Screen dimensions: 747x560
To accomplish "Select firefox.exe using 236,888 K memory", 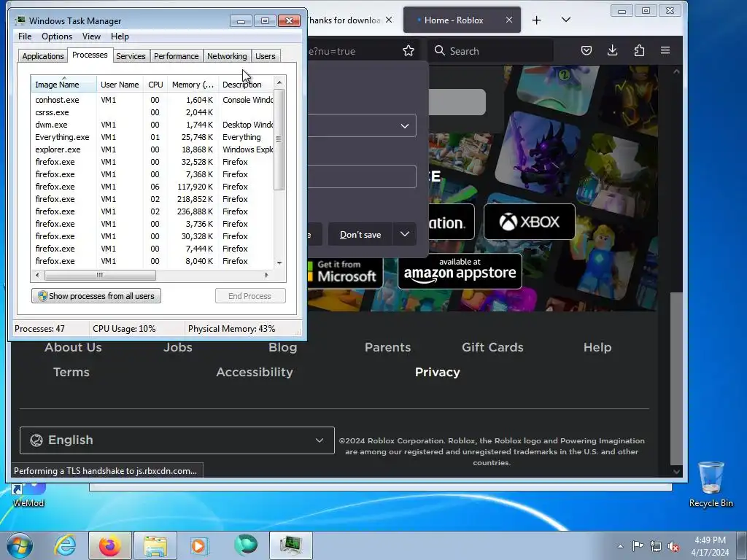I will [x=152, y=211].
